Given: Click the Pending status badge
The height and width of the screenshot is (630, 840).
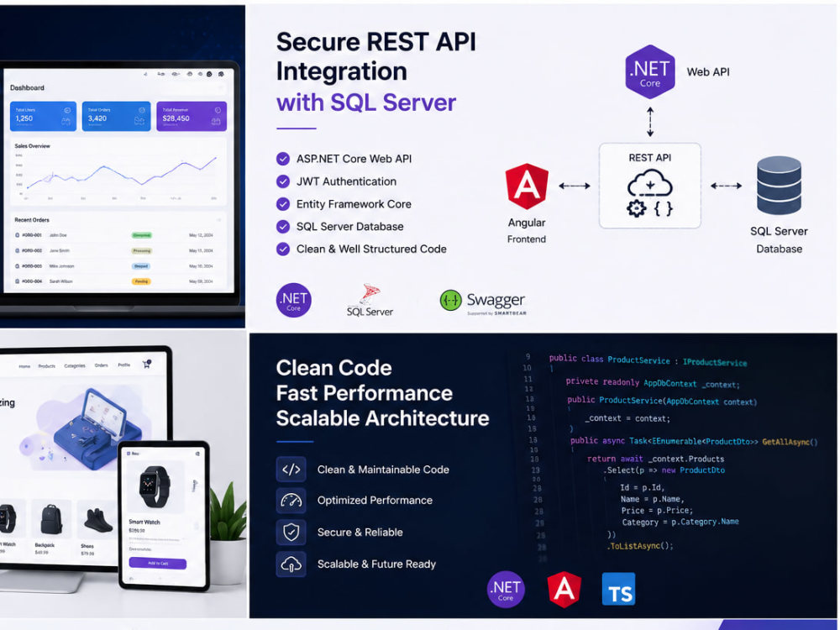Looking at the screenshot, I should [141, 281].
